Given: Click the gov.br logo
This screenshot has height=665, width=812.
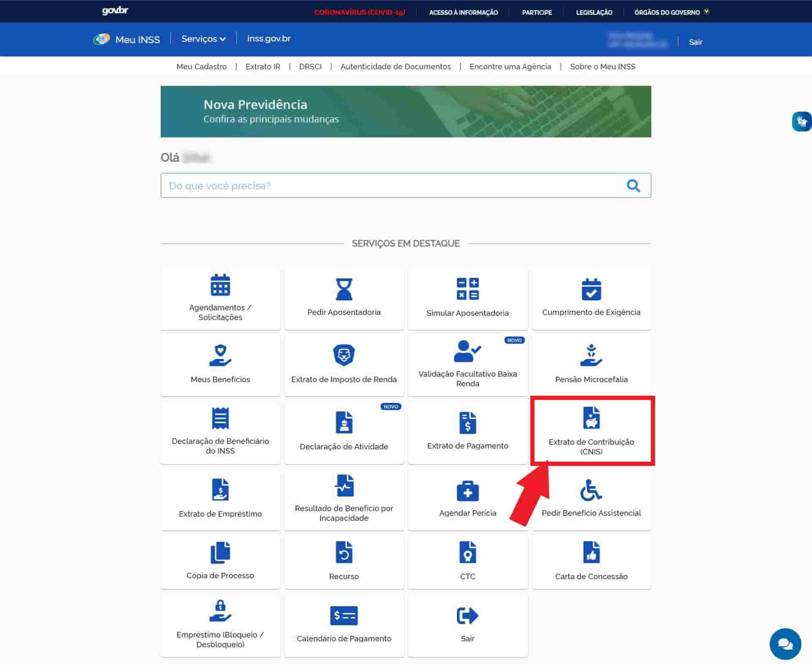Looking at the screenshot, I should (115, 11).
